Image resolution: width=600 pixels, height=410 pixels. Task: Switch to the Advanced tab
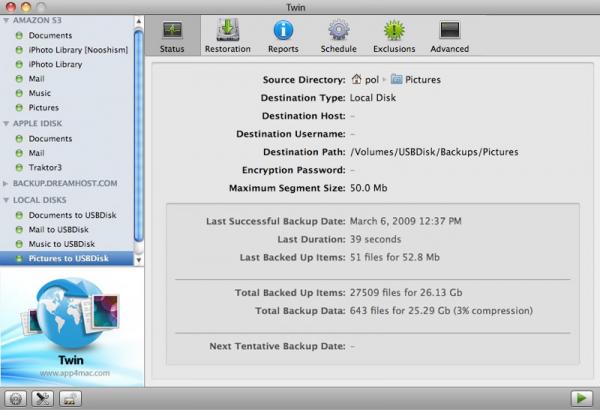[450, 36]
